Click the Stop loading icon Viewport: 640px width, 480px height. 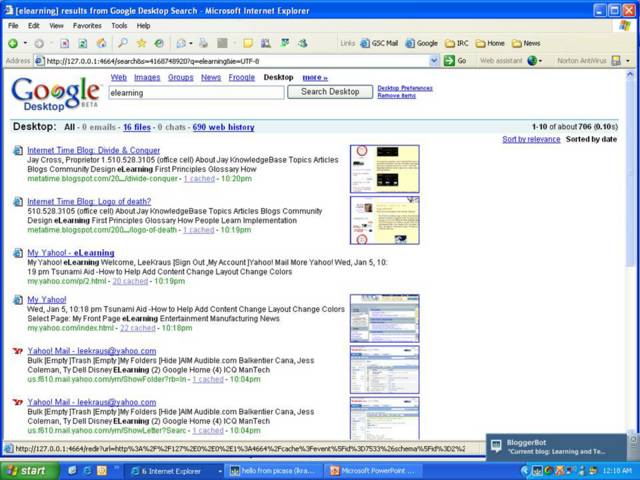64,43
